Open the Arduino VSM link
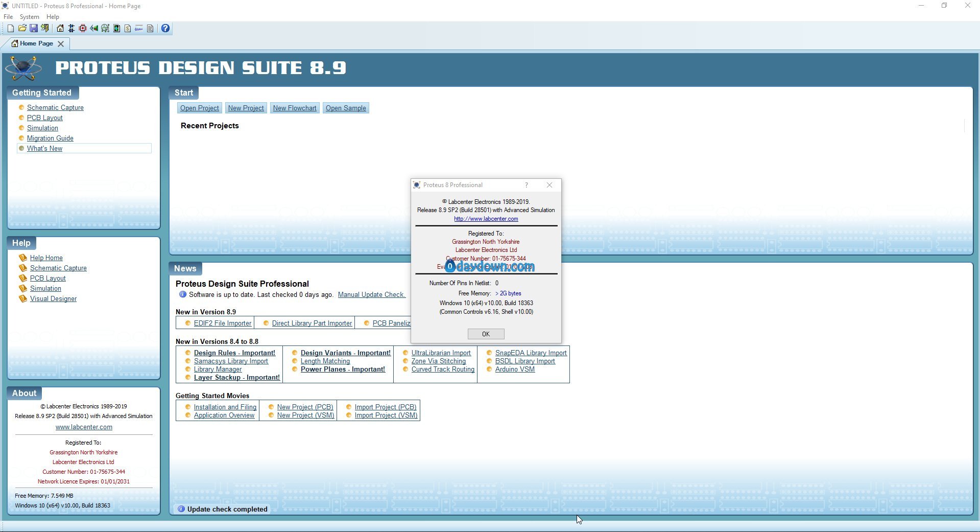980x532 pixels. click(515, 369)
